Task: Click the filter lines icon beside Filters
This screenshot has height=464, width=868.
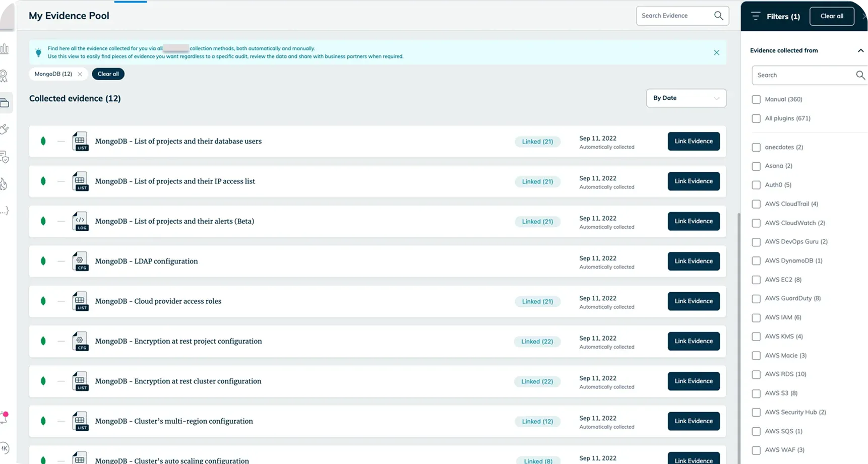Action: [x=755, y=16]
